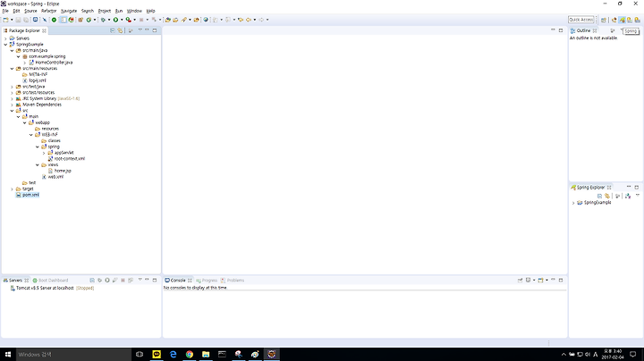The width and height of the screenshot is (644, 361).
Task: Open KakaoTalk from the taskbar
Action: point(157,354)
